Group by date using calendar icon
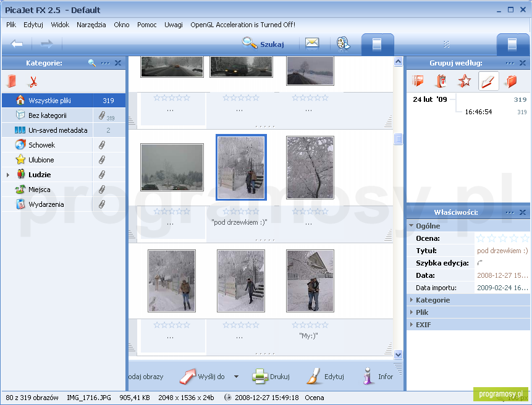This screenshot has width=532, height=405. (441, 81)
